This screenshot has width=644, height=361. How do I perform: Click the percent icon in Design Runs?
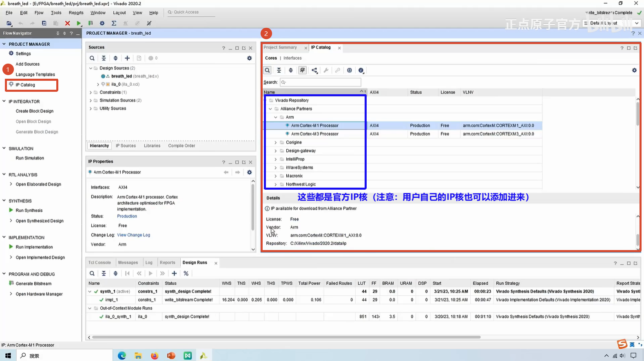click(x=186, y=273)
